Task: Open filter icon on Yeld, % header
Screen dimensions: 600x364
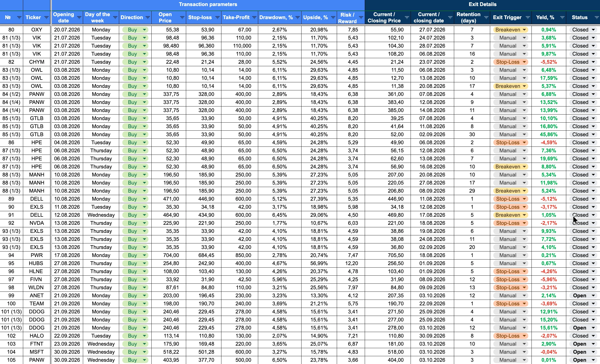Action: [562, 18]
